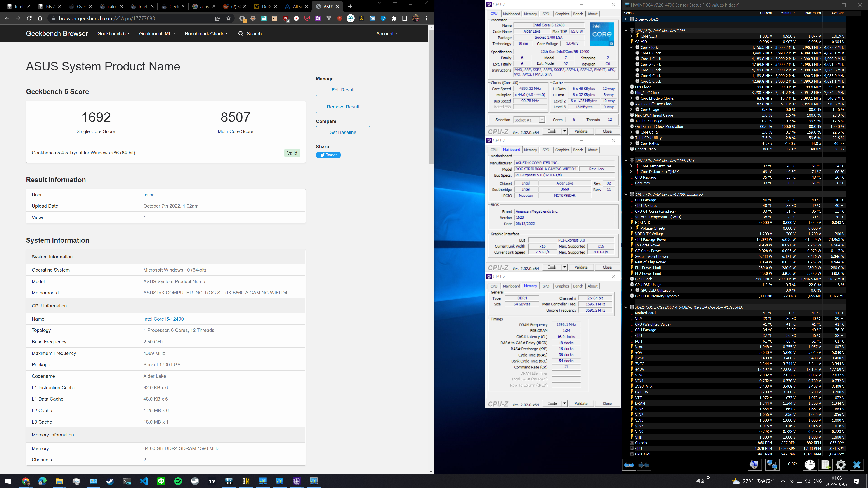Image resolution: width=868 pixels, height=488 pixels.
Task: Reset HWiNFO timer with clock icon
Action: [x=810, y=465]
